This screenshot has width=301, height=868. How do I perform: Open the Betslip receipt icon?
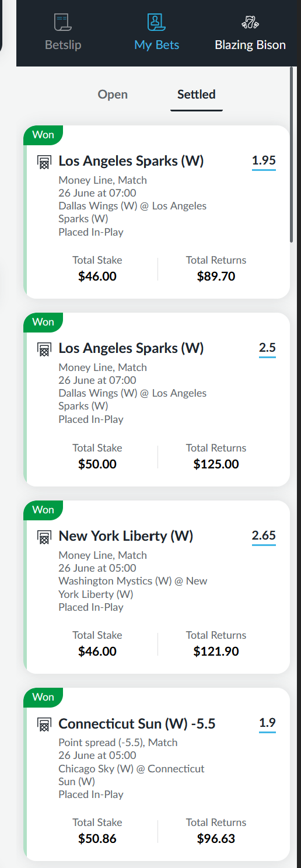click(62, 22)
